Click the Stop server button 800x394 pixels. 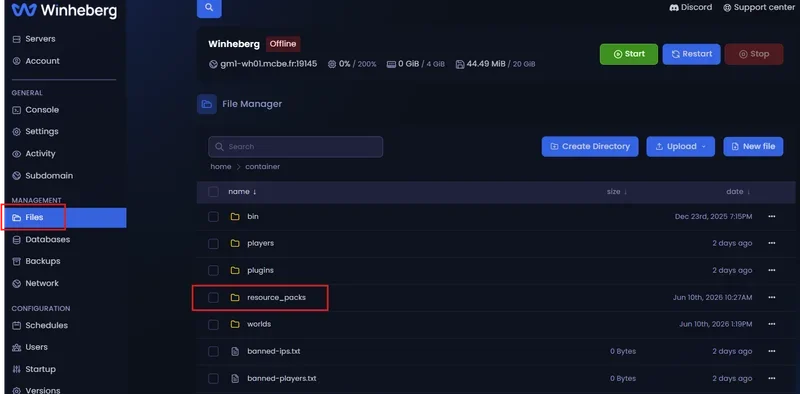[754, 54]
